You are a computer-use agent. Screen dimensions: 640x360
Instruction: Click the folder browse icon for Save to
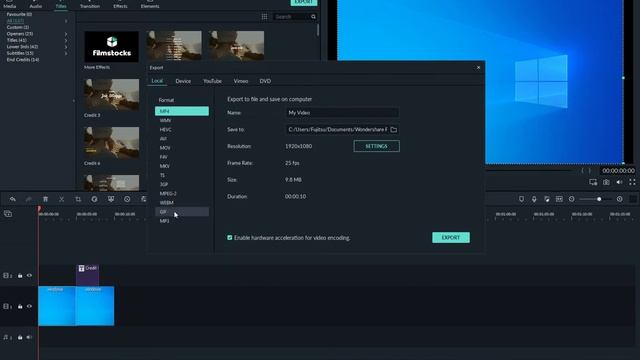393,129
